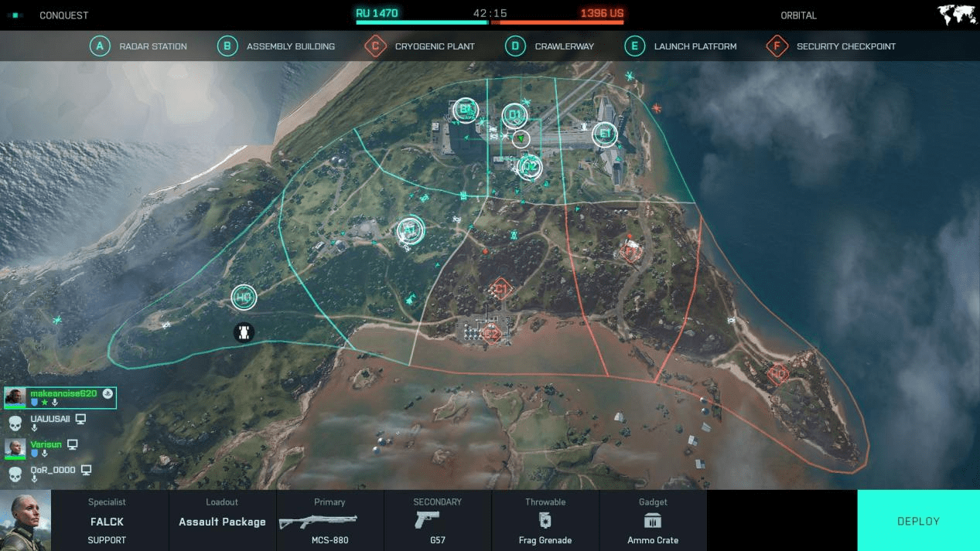Image resolution: width=980 pixels, height=551 pixels.
Task: Click RU team teal ticket bar
Action: point(422,22)
